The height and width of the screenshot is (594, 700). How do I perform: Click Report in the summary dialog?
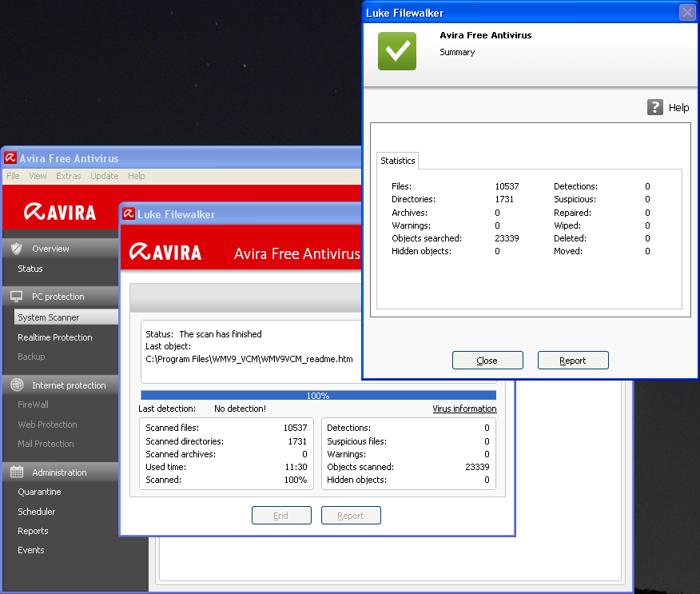pos(573,361)
